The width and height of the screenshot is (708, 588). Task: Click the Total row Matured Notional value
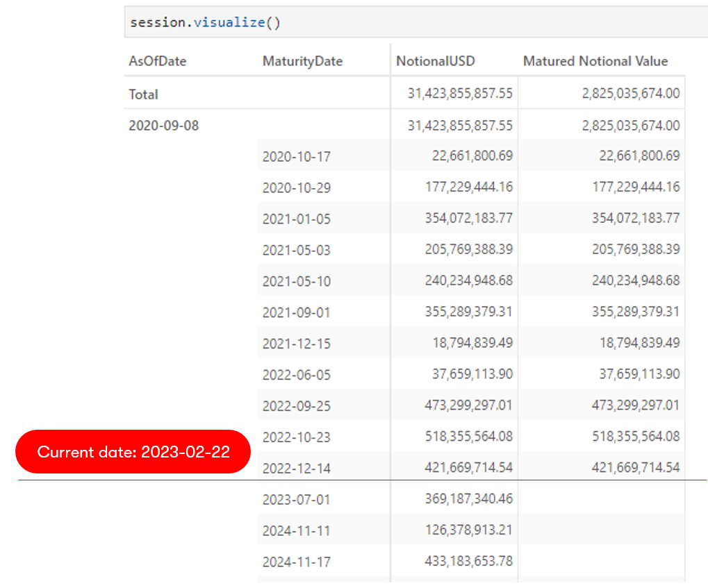click(631, 94)
